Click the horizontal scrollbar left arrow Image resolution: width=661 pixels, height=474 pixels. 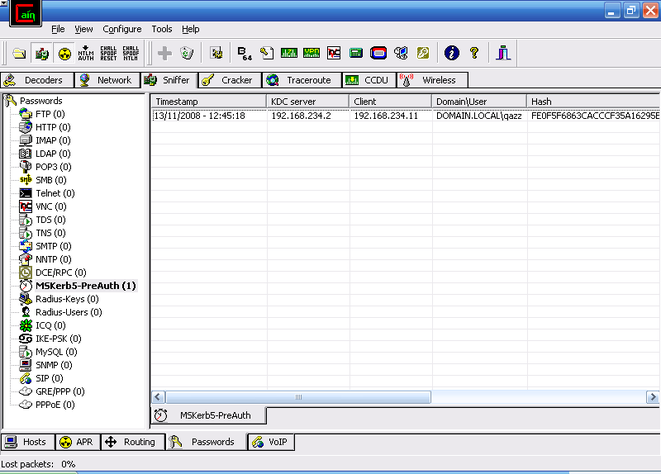158,397
